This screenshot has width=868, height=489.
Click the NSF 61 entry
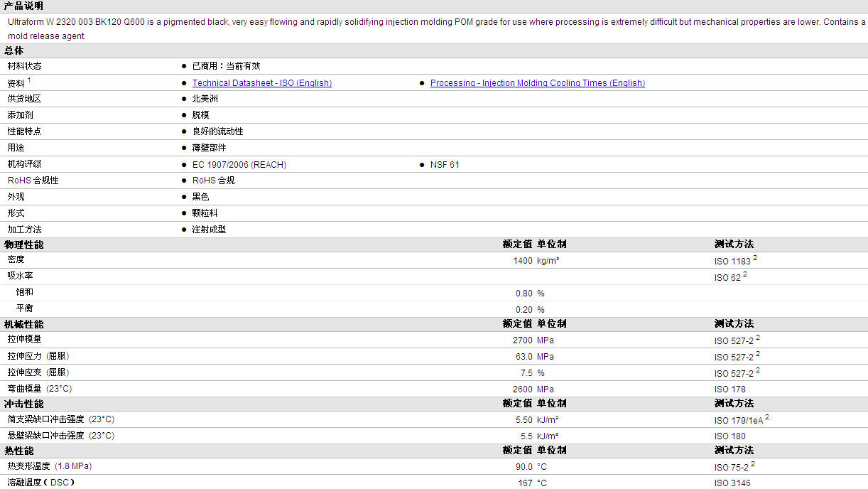click(445, 165)
